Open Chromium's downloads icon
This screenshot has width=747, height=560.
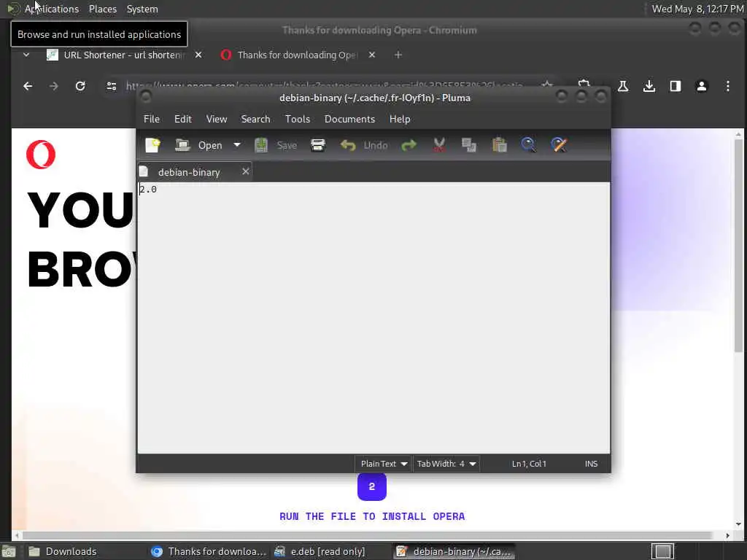(649, 86)
